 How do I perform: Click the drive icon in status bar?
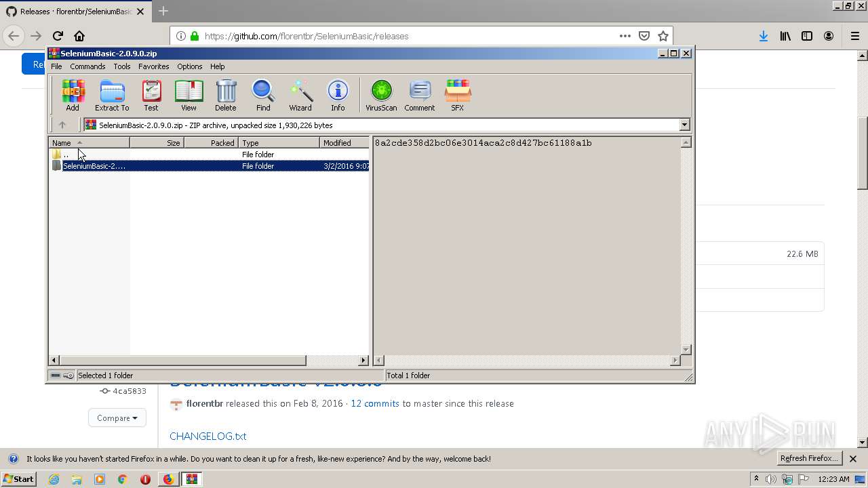pos(56,375)
